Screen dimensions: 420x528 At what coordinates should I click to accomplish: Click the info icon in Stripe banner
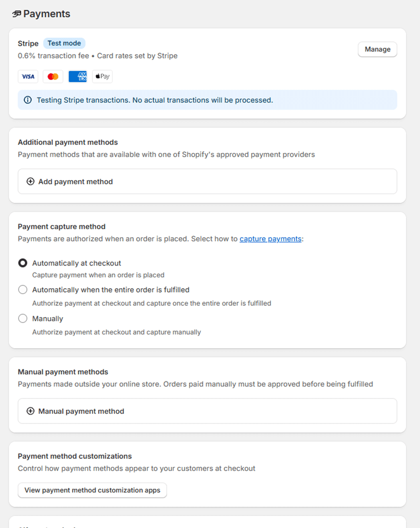pyautogui.click(x=28, y=100)
